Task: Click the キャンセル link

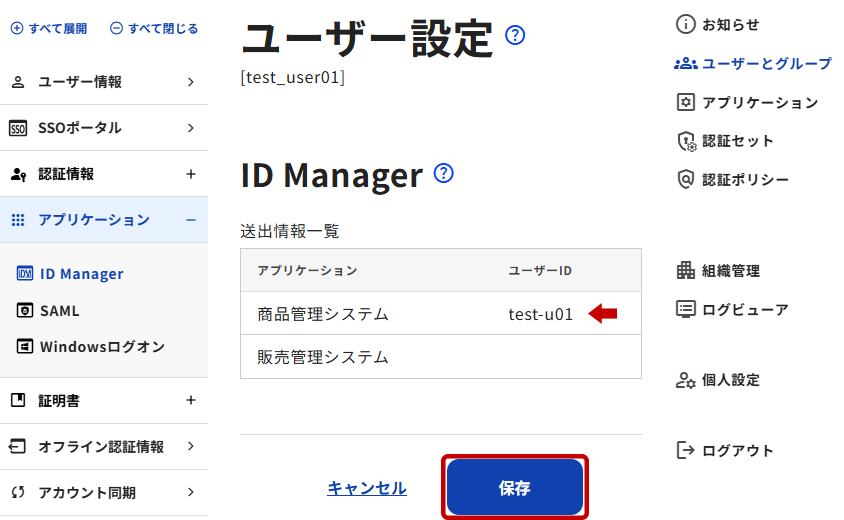Action: (366, 488)
